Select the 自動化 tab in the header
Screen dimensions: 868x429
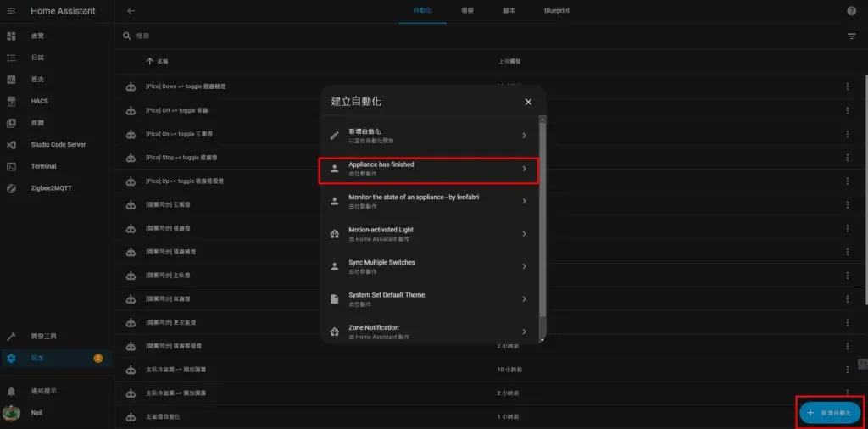tap(421, 11)
